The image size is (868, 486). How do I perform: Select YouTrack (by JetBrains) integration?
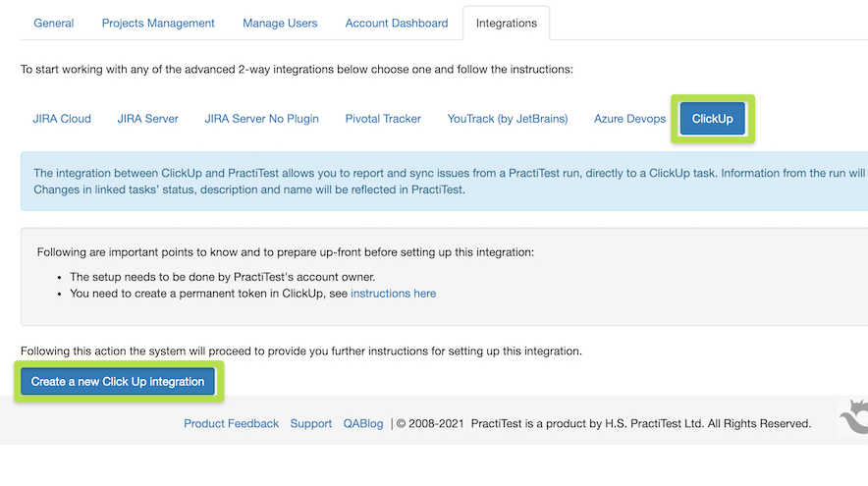point(508,119)
